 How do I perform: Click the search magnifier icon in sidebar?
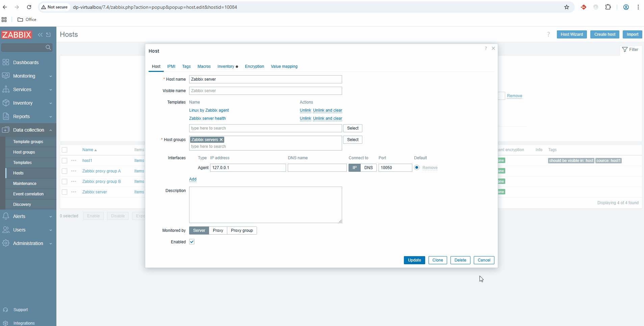click(x=48, y=48)
